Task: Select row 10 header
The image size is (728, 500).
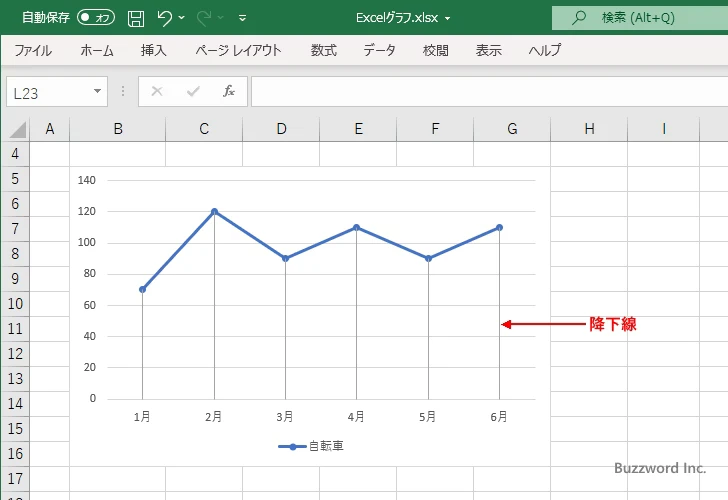Action: point(15,304)
